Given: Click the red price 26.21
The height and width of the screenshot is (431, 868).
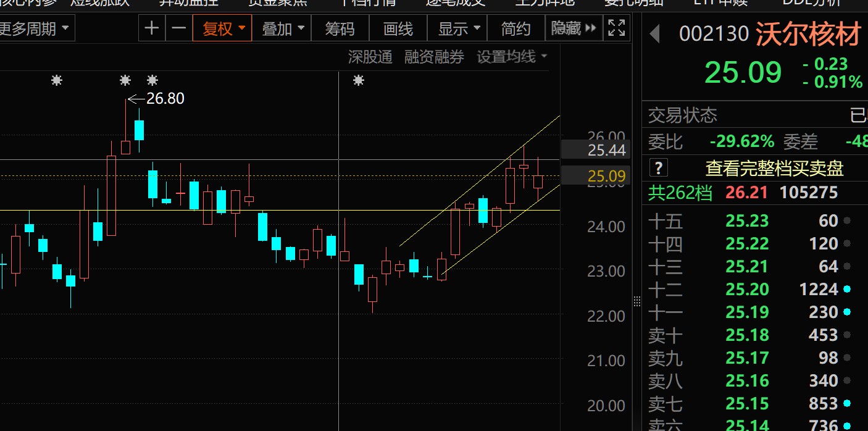Looking at the screenshot, I should (x=747, y=193).
